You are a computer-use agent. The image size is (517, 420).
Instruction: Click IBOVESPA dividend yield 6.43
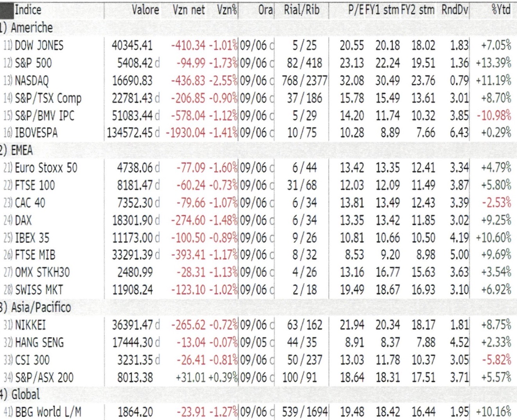[x=459, y=133]
